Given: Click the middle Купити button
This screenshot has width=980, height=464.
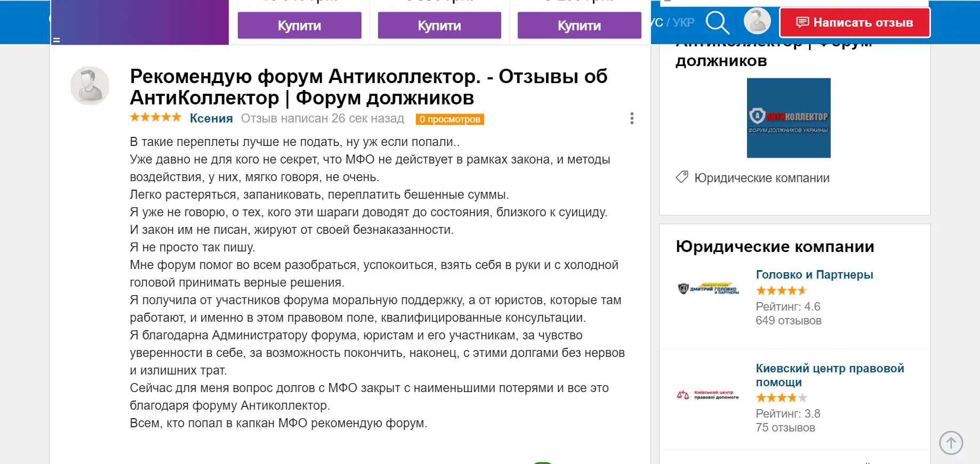Looking at the screenshot, I should click(439, 26).
